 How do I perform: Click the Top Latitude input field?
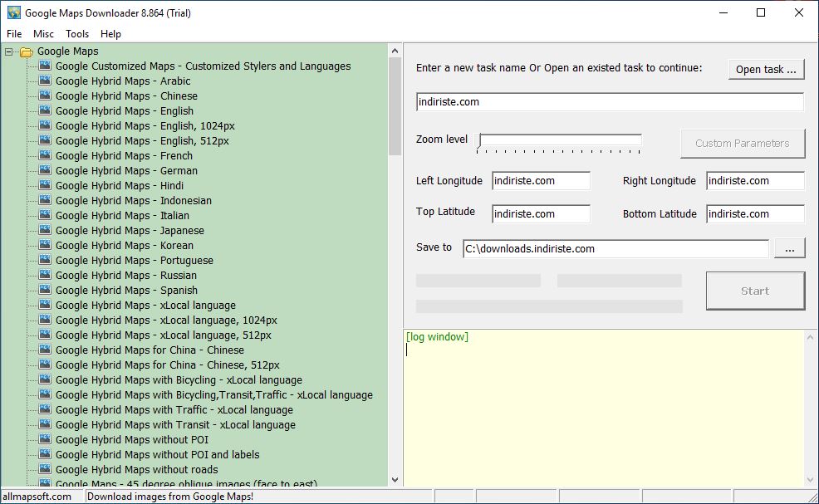coord(541,213)
